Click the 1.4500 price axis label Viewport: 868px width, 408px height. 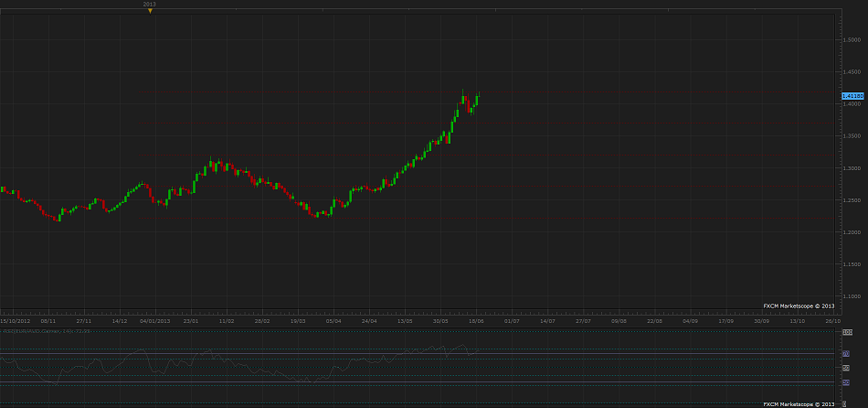pyautogui.click(x=852, y=72)
